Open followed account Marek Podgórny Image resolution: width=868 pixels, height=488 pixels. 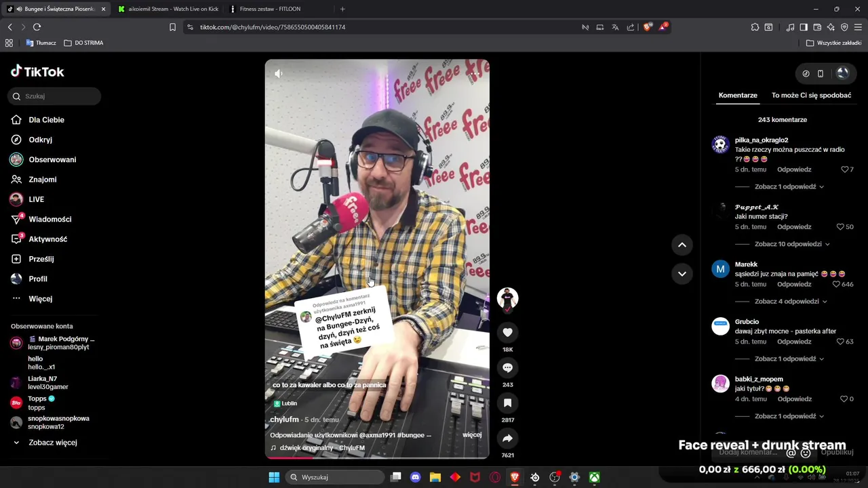(x=53, y=343)
